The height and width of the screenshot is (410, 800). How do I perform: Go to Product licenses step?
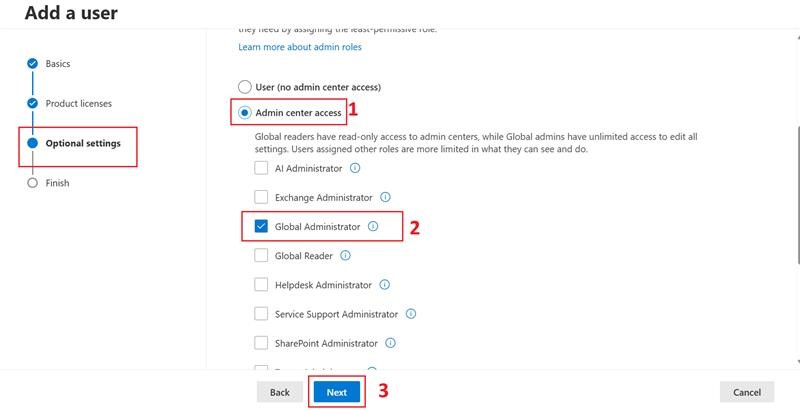[79, 104]
